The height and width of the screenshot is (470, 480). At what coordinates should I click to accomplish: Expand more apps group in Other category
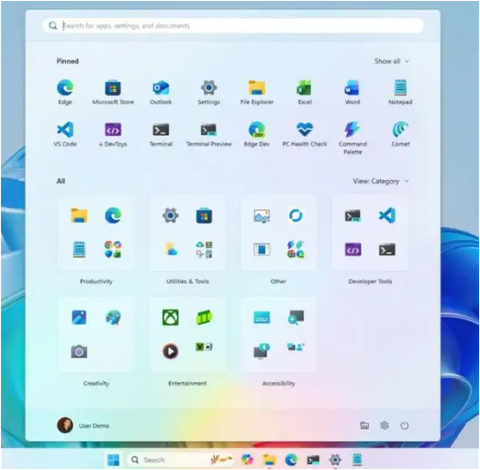point(296,249)
